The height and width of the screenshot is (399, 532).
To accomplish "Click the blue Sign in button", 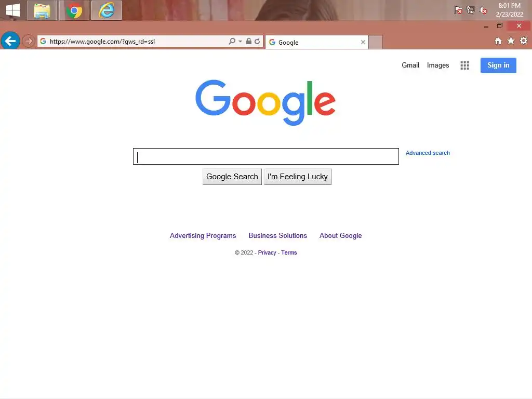I will [498, 65].
